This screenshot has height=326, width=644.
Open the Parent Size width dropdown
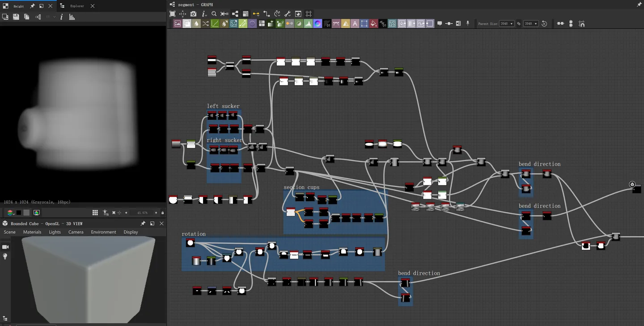[506, 24]
